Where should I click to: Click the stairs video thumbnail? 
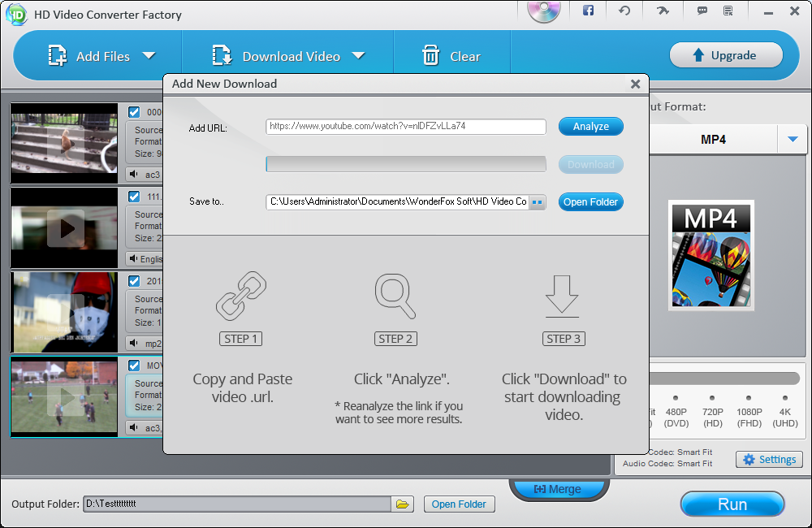[64, 143]
